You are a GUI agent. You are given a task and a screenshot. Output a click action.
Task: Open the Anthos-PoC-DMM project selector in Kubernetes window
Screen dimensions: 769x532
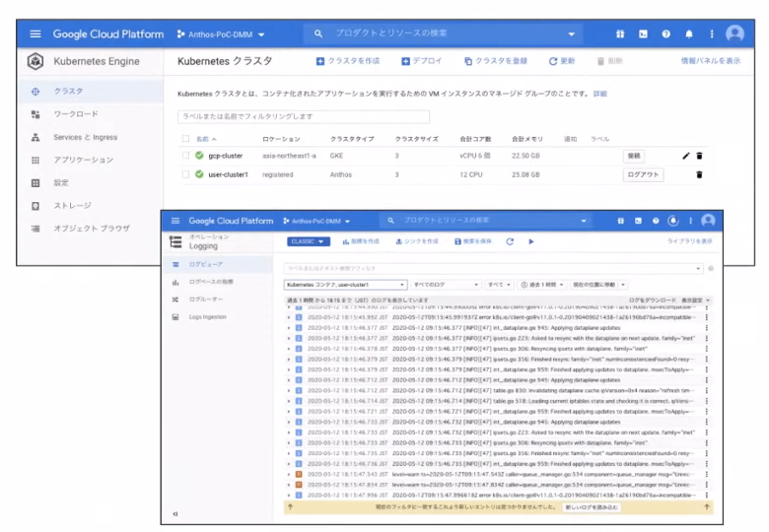tap(221, 34)
